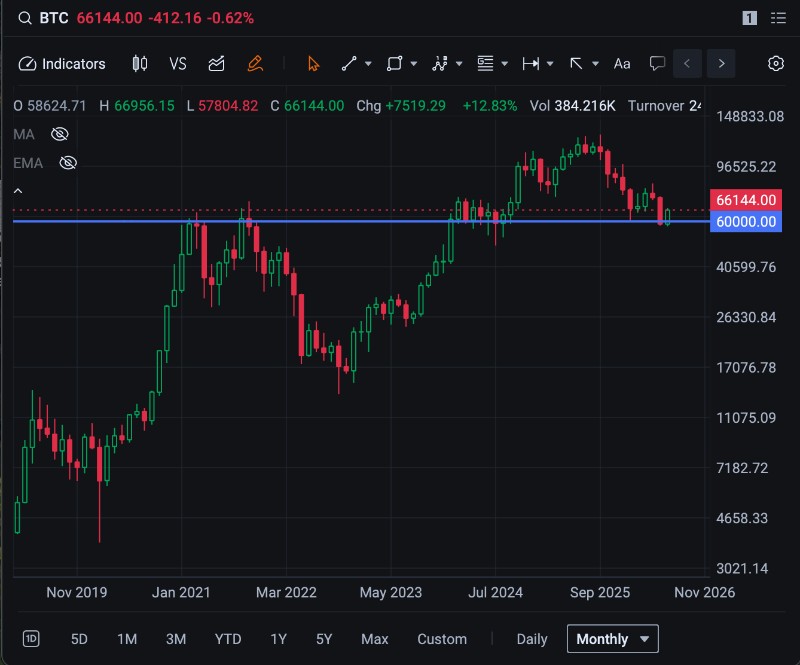Screen dimensions: 800x665
Task: Go to previous with left chevron button
Action: pos(687,64)
